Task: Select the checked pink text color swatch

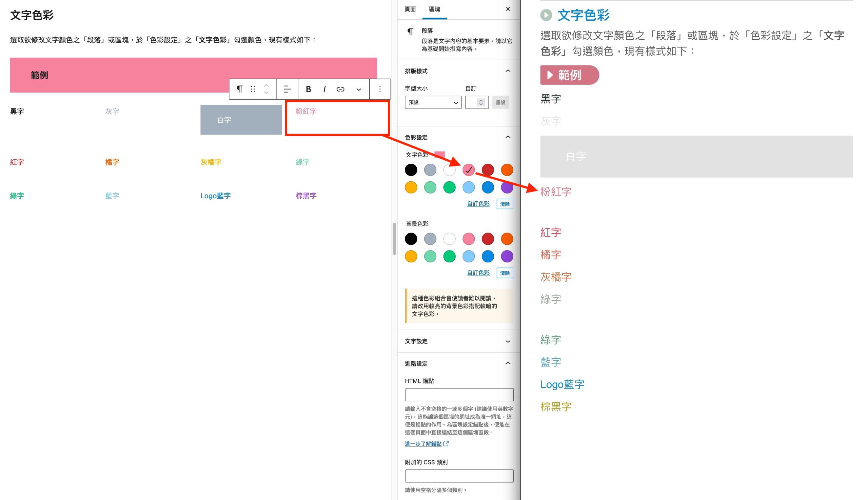Action: point(469,169)
